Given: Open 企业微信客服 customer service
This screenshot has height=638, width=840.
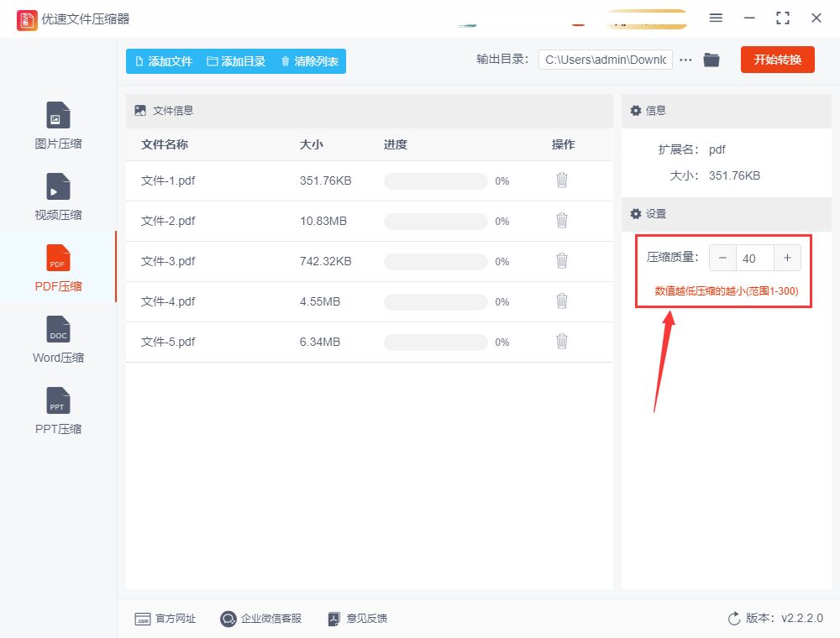Looking at the screenshot, I should (x=261, y=619).
